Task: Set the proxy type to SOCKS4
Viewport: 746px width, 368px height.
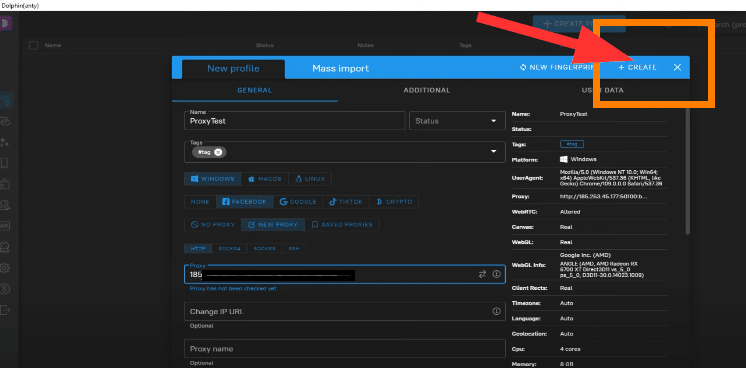Action: click(229, 249)
